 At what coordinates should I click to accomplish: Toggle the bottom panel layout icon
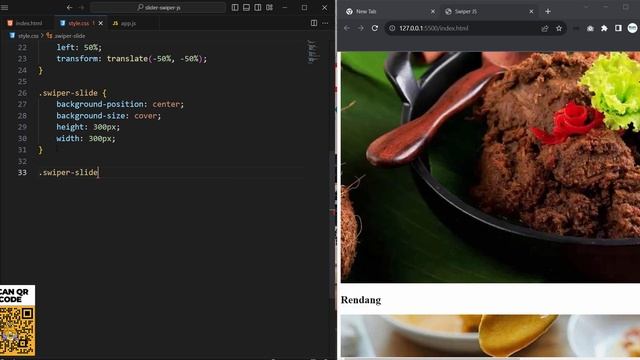point(247,7)
